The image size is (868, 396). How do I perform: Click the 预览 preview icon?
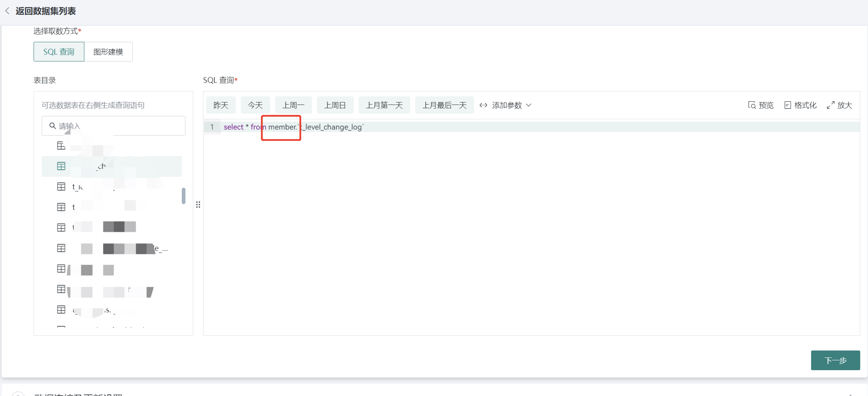pos(752,105)
